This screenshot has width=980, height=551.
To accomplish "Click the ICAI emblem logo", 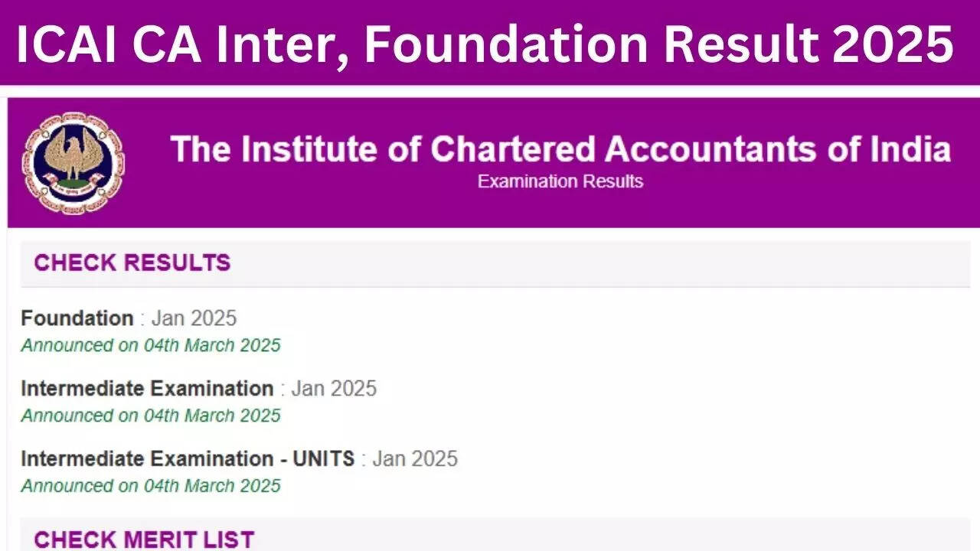I will click(73, 163).
